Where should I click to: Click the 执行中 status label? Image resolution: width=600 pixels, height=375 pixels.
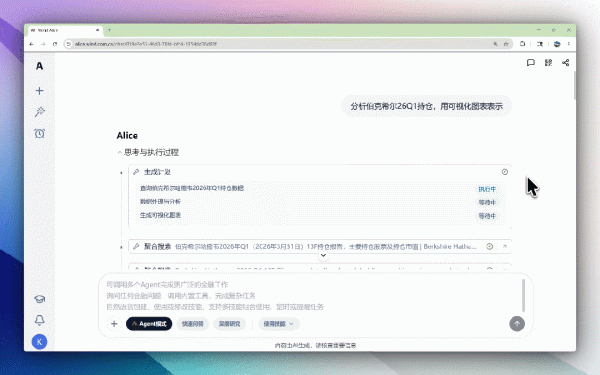point(487,189)
